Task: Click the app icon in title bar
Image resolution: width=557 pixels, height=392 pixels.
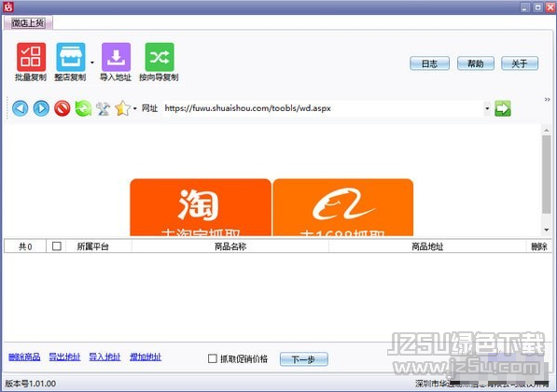Action: pos(8,7)
